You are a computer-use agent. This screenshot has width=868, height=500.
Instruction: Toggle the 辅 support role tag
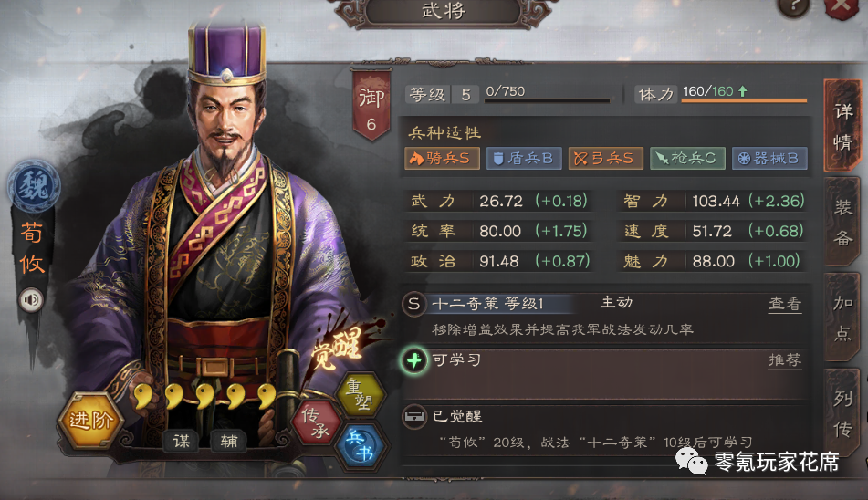coord(228,441)
